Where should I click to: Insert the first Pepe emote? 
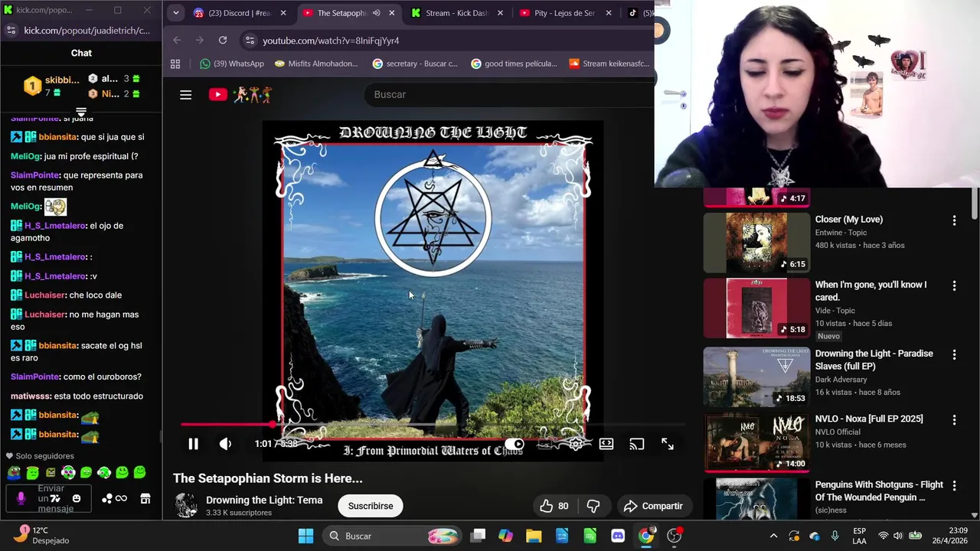(15, 473)
